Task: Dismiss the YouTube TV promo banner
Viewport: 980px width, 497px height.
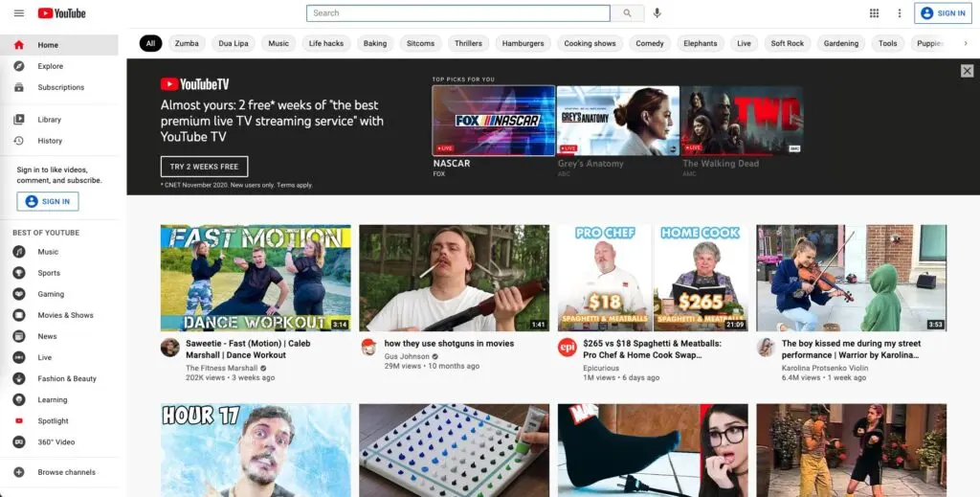Action: [967, 71]
